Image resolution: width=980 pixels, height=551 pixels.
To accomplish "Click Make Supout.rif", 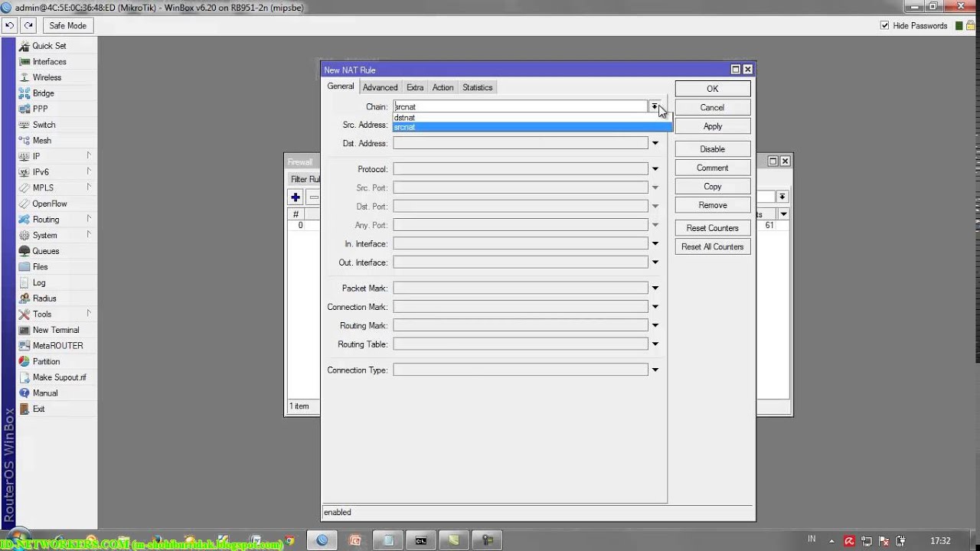I will click(x=60, y=377).
